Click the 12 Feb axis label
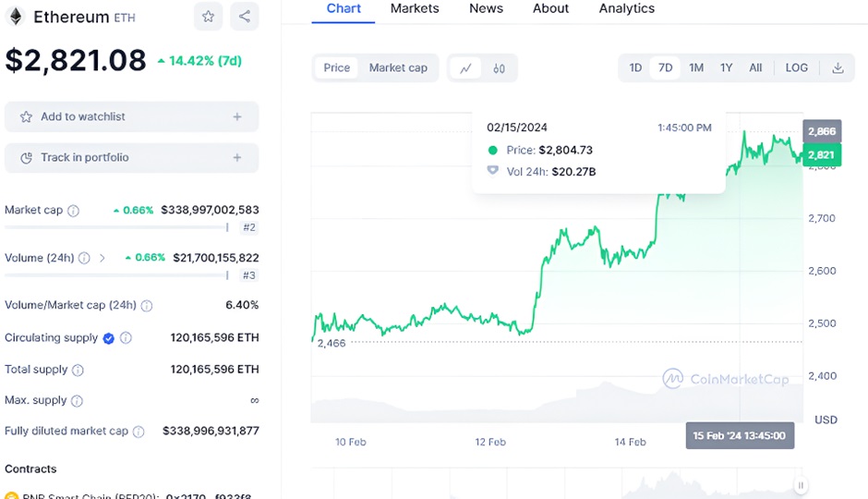The width and height of the screenshot is (868, 499). (x=490, y=442)
